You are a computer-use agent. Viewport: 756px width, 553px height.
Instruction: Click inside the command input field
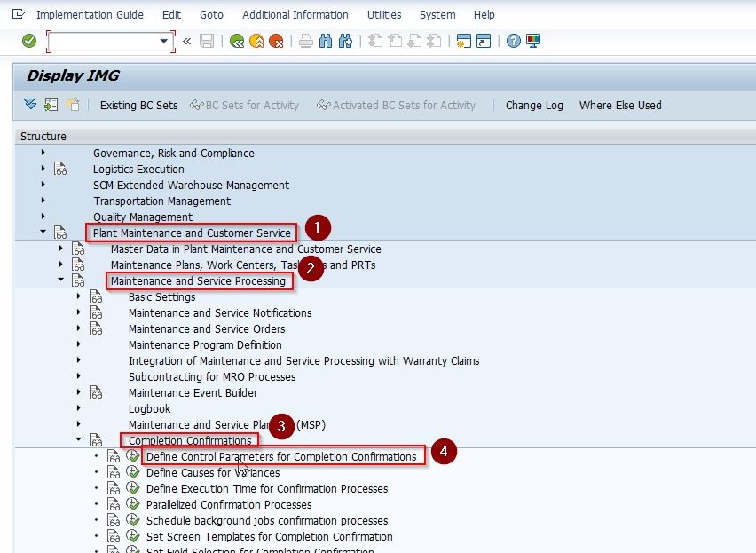tap(104, 42)
